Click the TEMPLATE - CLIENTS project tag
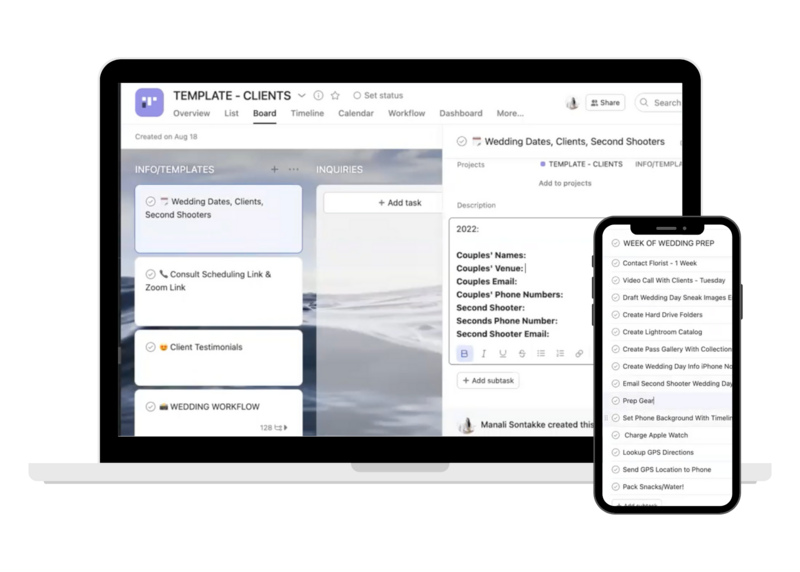 point(581,164)
